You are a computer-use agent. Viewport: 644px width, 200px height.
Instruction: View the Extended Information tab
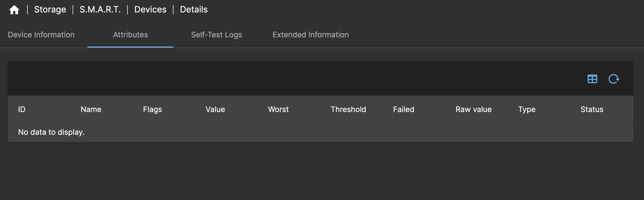310,35
